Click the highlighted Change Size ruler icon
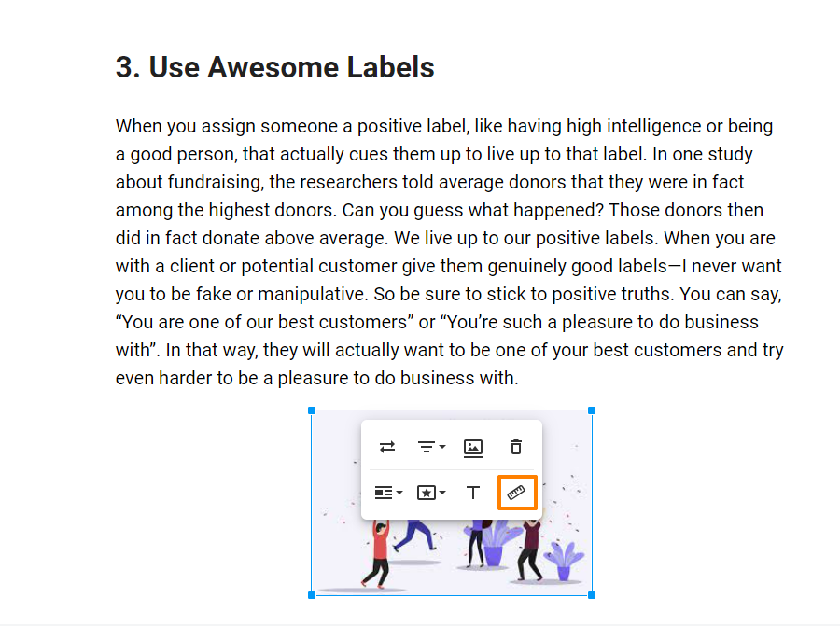The height and width of the screenshot is (626, 840). (517, 493)
